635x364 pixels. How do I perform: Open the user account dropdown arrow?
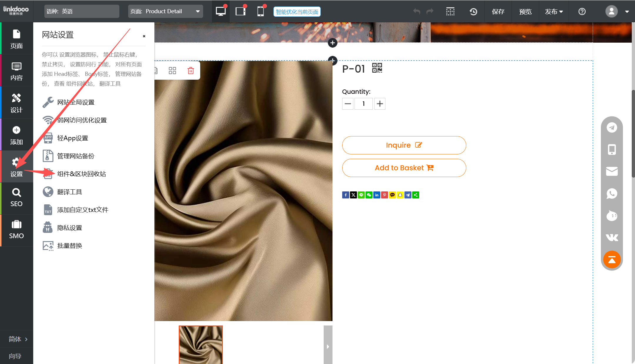pos(627,12)
